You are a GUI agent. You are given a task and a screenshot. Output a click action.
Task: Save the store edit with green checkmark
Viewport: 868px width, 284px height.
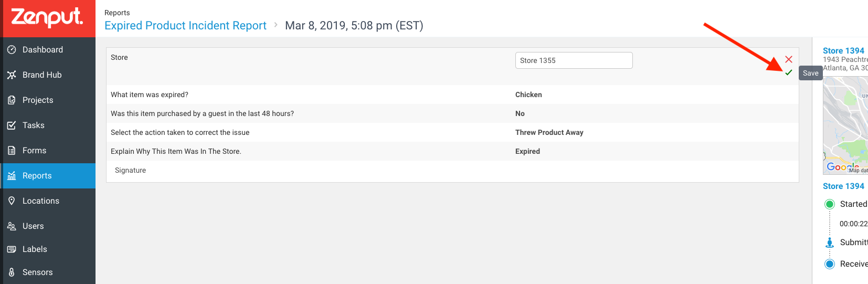coord(788,73)
